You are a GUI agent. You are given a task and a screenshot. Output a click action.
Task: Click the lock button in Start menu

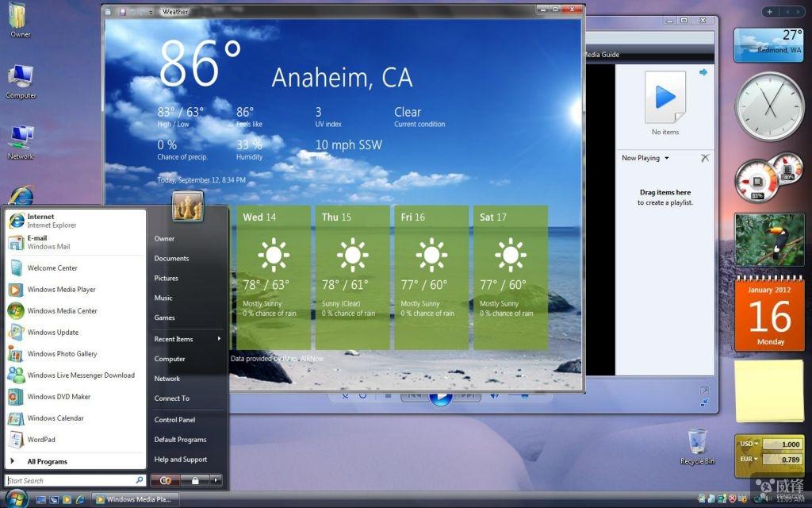pos(195,480)
